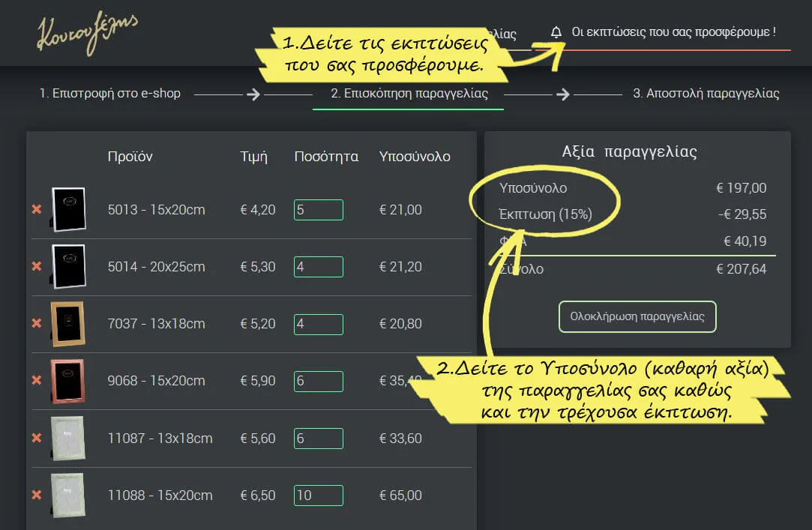Remove the 11088 - 15x20cm item

tap(36, 495)
